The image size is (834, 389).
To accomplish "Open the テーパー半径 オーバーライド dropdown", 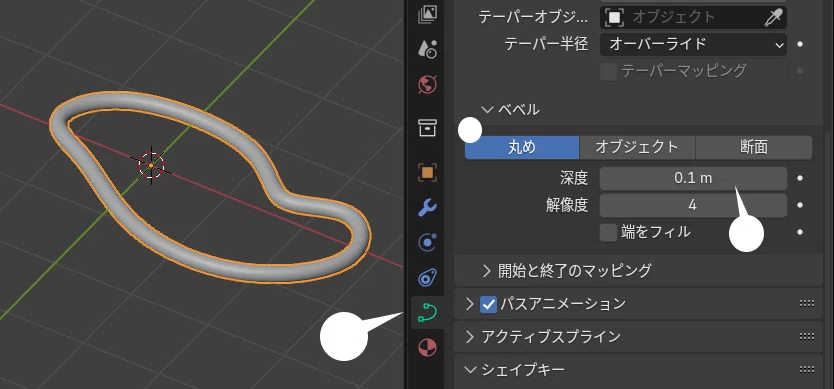I will [x=693, y=44].
